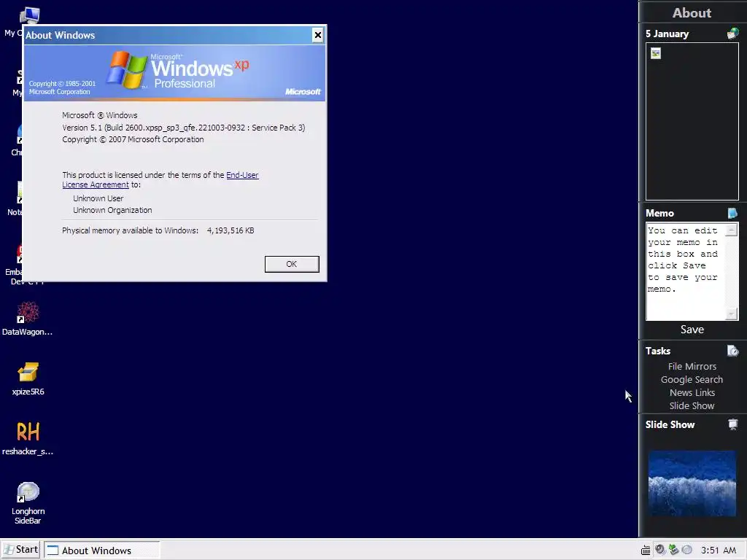Open the volume speaker tray icon

pyautogui.click(x=659, y=550)
